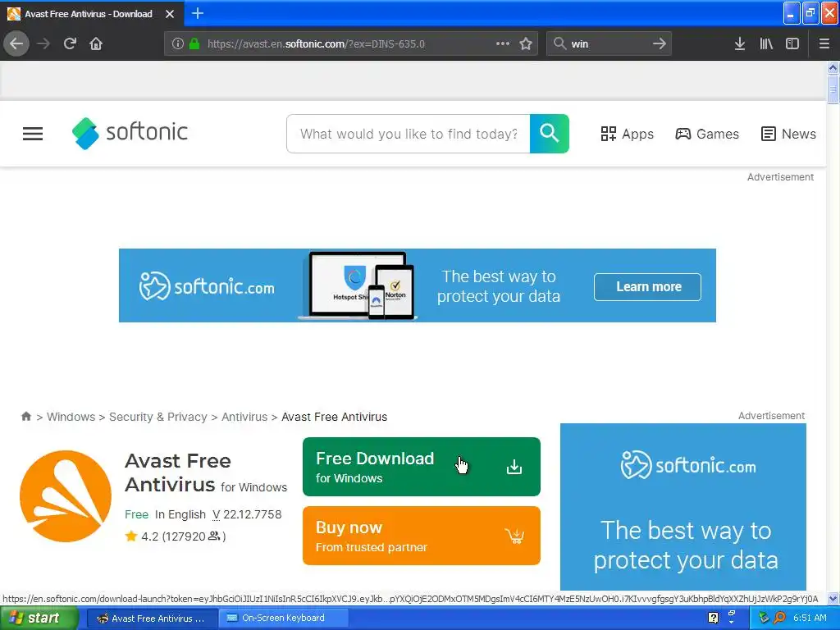Reload the current page

click(x=70, y=43)
